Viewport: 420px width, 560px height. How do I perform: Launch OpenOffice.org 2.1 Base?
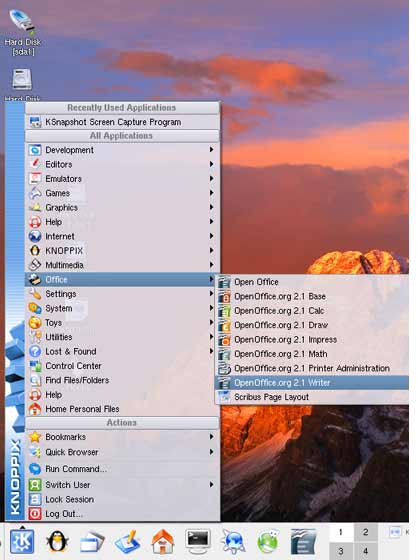(x=312, y=296)
